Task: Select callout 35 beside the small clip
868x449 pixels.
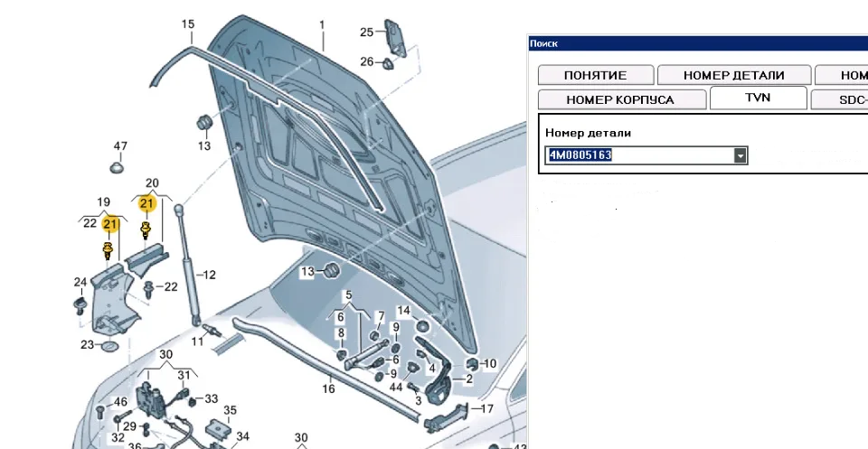Action: (230, 409)
